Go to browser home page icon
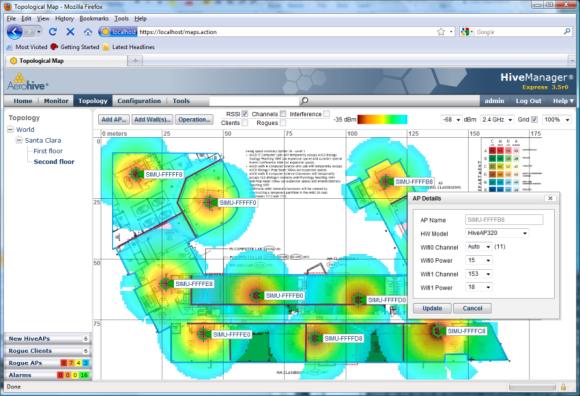Screen dimensions: 580x396 88,32
